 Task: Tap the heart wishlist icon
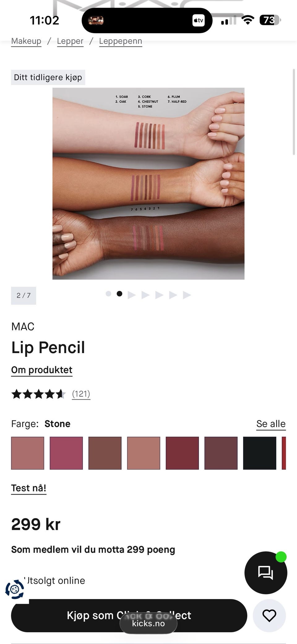(x=269, y=616)
